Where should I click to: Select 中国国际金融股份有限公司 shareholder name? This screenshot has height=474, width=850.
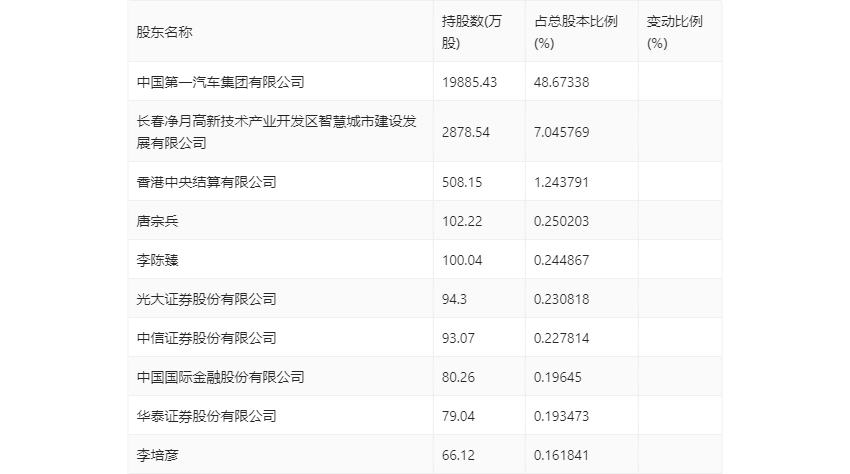pos(221,377)
